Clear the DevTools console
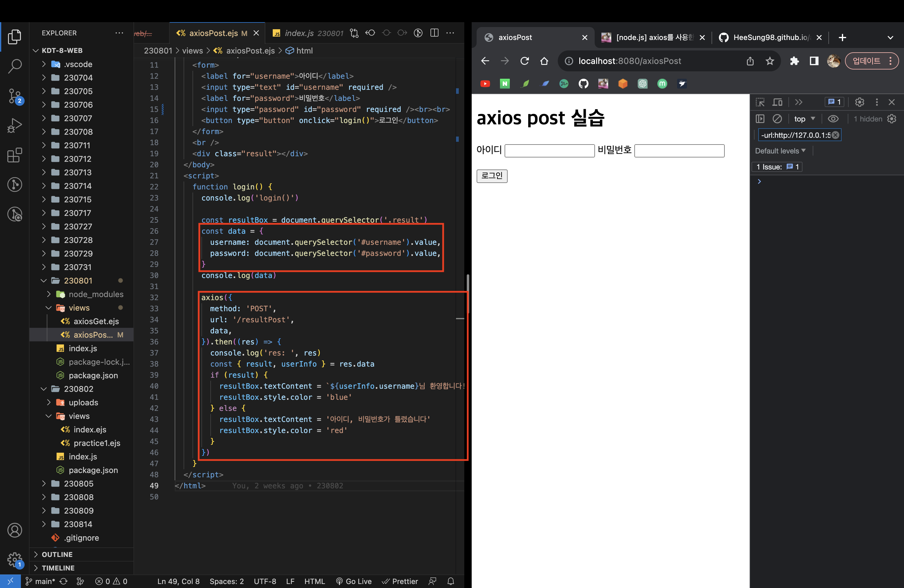Viewport: 904px width, 588px height. 778,119
